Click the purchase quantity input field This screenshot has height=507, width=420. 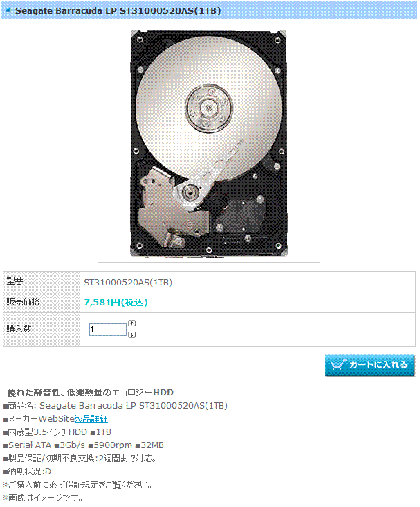[107, 330]
